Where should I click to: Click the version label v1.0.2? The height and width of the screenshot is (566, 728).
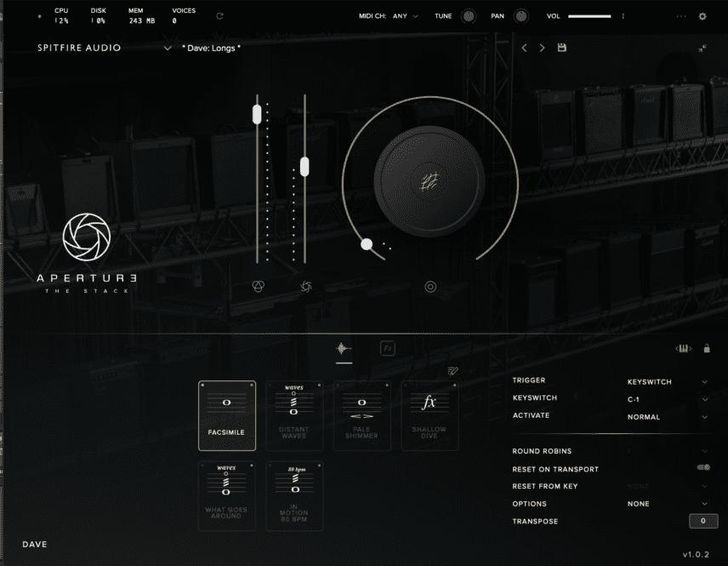click(x=696, y=554)
